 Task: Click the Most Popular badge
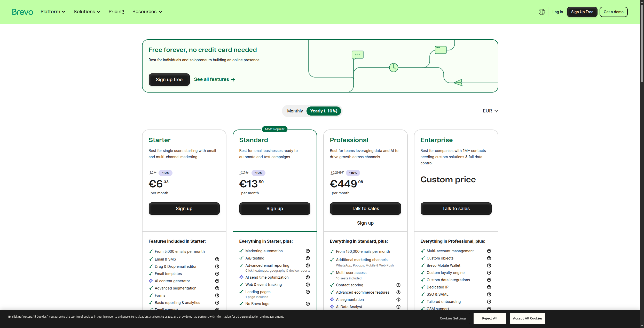click(x=275, y=129)
